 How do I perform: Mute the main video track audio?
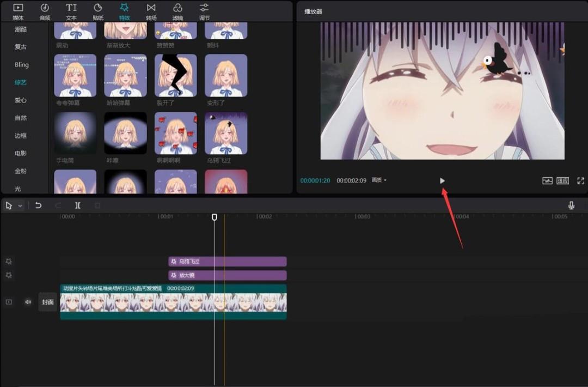[x=28, y=302]
